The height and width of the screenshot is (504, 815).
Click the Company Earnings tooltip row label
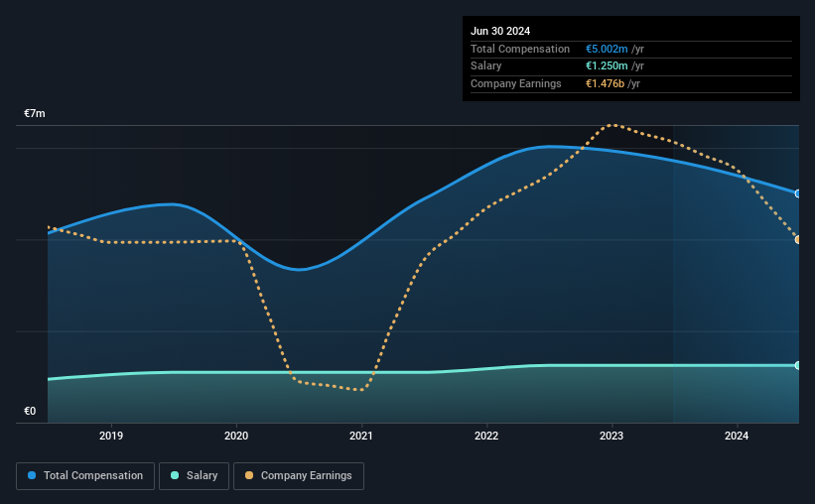515,83
